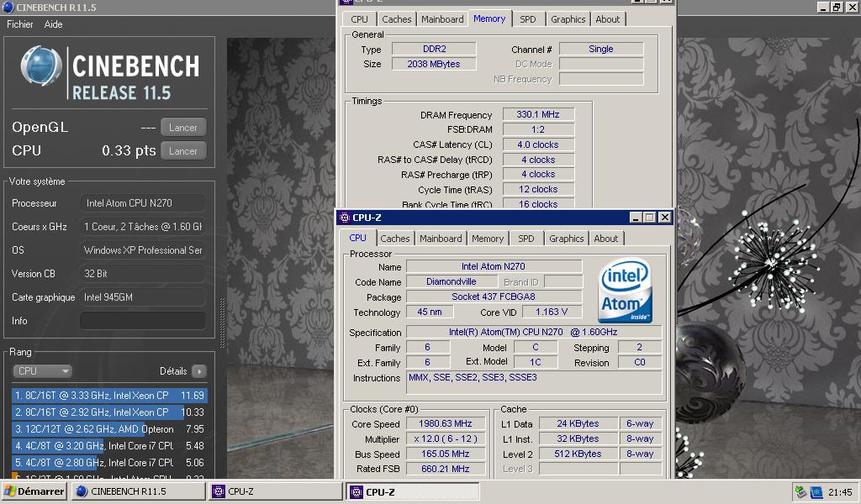
Task: Open Mainboard tab in back CPU-Z window
Action: point(442,19)
